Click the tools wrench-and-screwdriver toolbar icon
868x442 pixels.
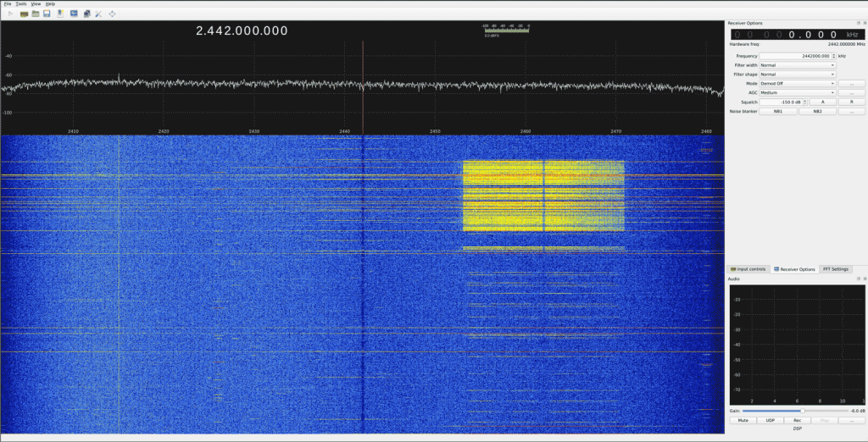[x=98, y=14]
